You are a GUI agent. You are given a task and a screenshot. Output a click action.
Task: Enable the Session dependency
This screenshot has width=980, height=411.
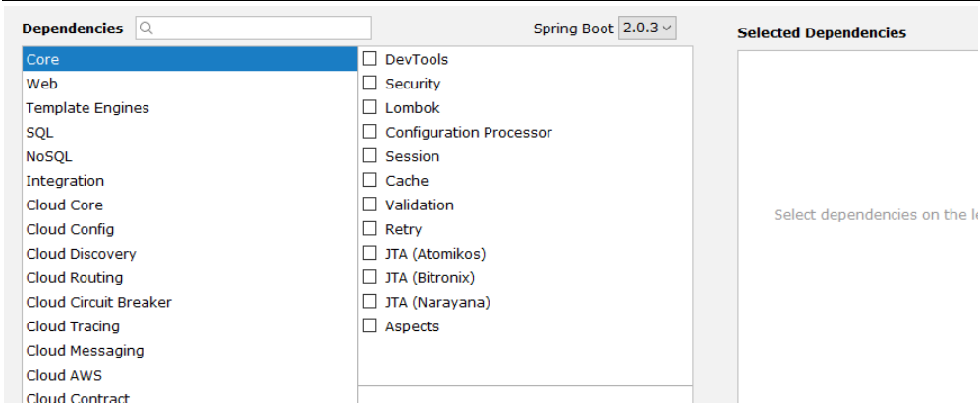370,155
